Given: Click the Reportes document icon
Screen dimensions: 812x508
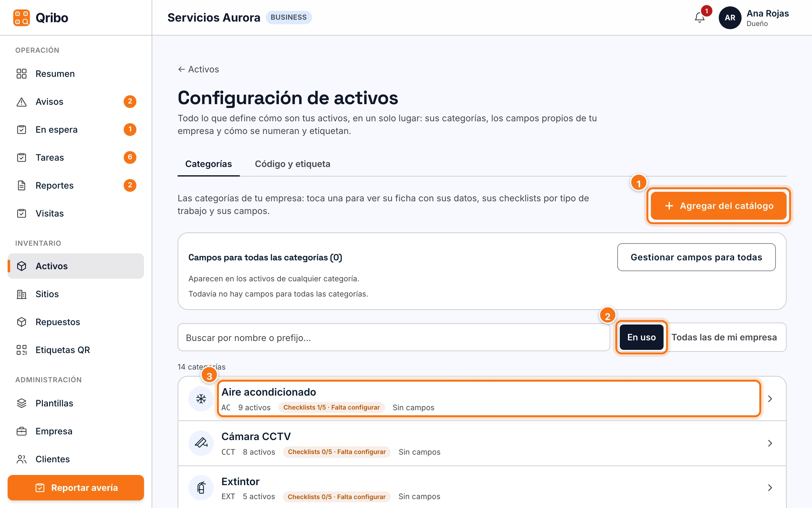Looking at the screenshot, I should [x=22, y=185].
